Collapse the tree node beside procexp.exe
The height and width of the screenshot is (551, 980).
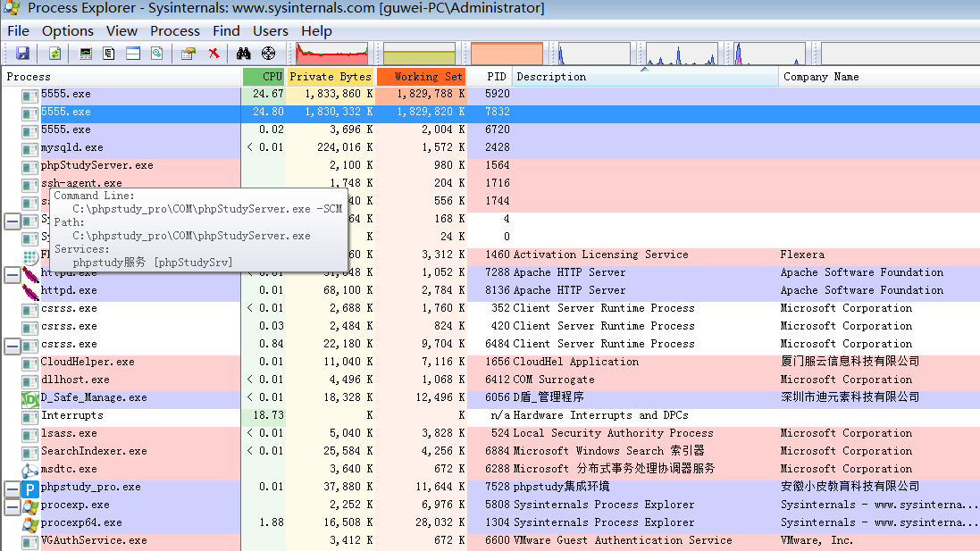point(12,507)
